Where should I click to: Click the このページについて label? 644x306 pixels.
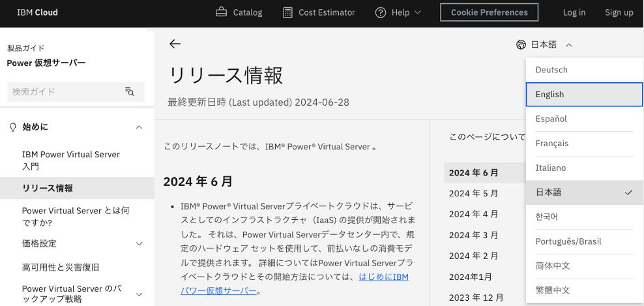coord(488,136)
